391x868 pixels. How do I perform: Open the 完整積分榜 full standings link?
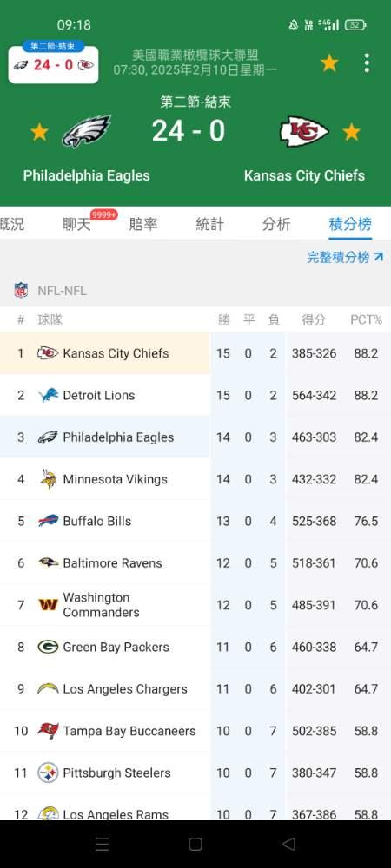point(345,257)
